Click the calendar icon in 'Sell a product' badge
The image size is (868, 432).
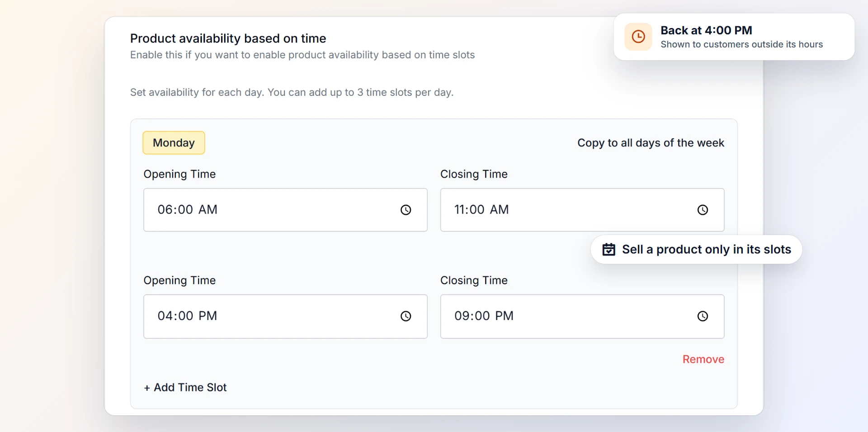click(609, 249)
